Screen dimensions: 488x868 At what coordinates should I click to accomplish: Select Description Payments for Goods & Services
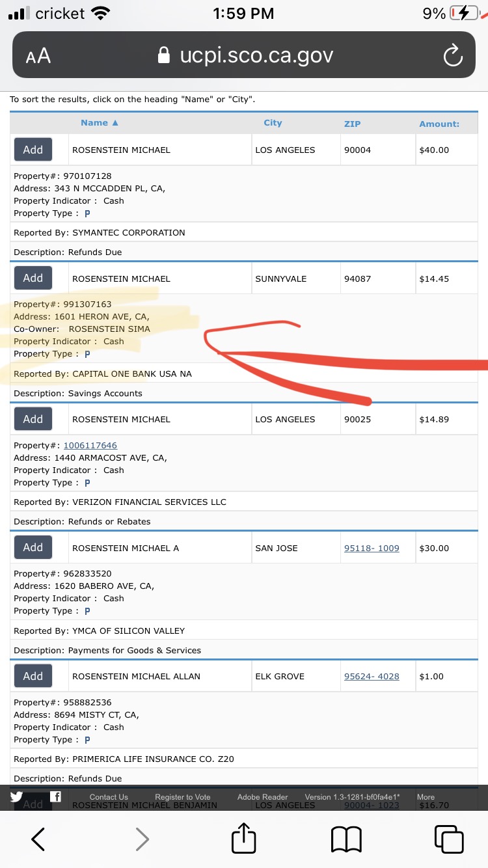click(x=107, y=650)
